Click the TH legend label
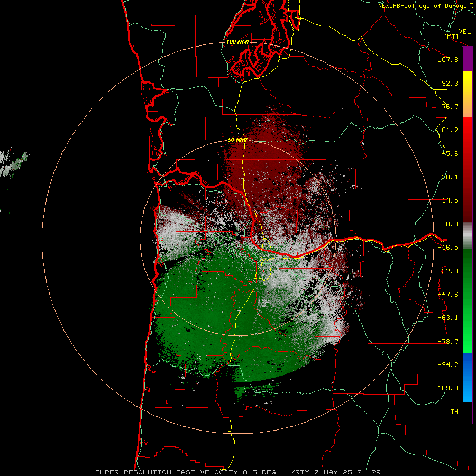The width and height of the screenshot is (476, 476). pos(454,412)
